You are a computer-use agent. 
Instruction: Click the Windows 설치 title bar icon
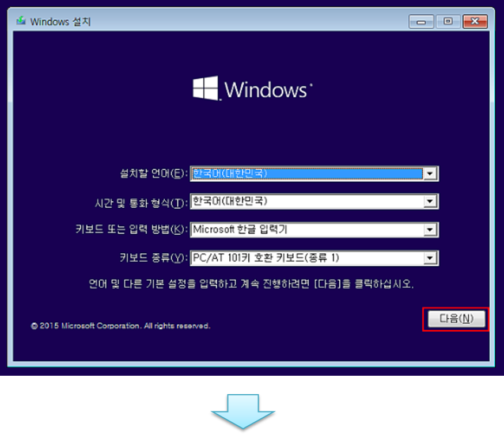point(21,21)
